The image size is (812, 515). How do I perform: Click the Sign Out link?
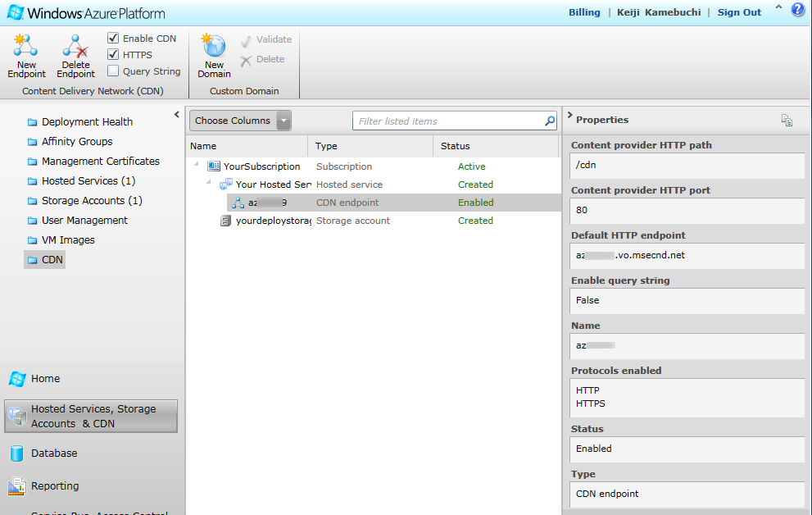point(739,12)
